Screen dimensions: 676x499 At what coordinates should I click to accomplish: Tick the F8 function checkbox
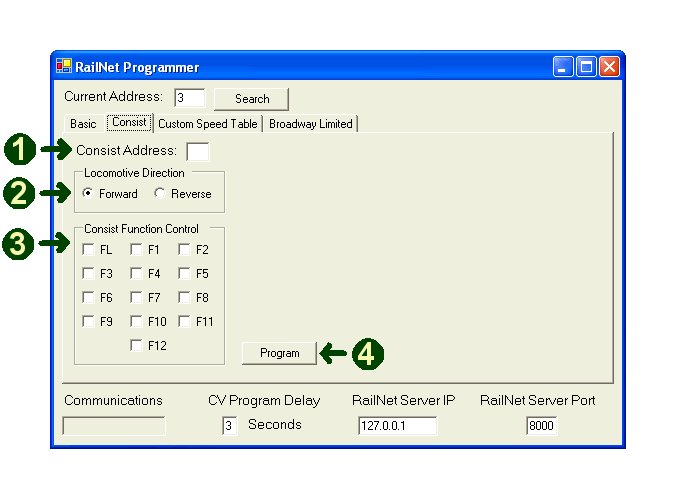[x=184, y=297]
